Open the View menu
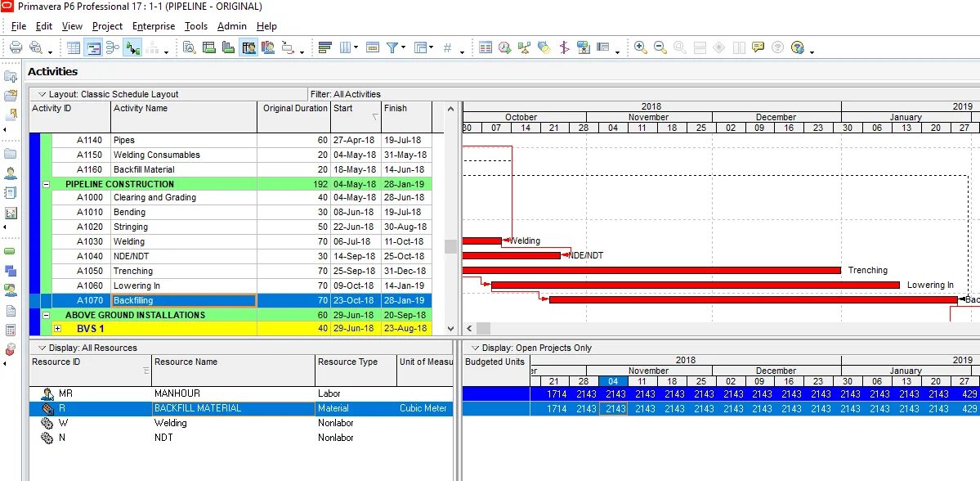Screen dimensions: 980x481 72,26
